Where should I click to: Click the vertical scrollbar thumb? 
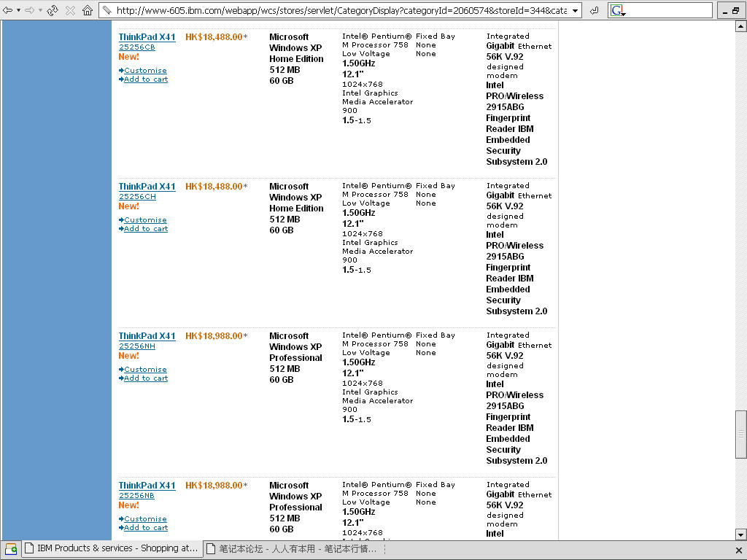point(741,435)
